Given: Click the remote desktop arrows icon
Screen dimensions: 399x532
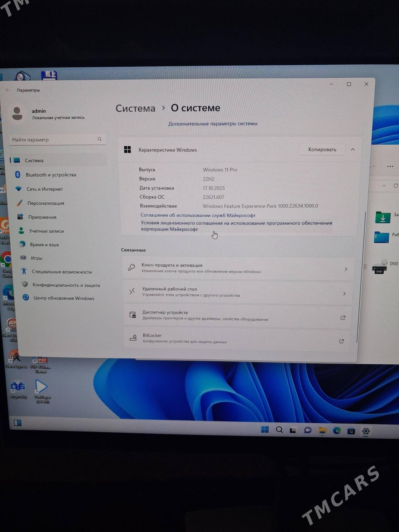Looking at the screenshot, I should click(132, 291).
